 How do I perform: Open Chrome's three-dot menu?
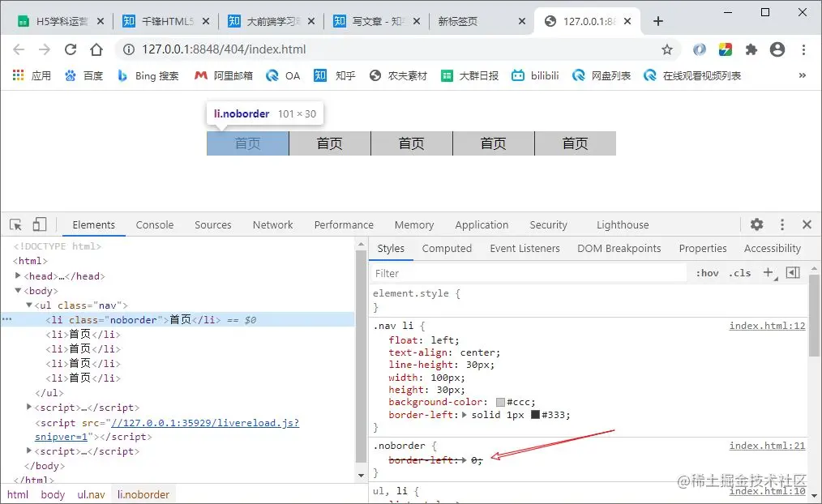point(803,49)
